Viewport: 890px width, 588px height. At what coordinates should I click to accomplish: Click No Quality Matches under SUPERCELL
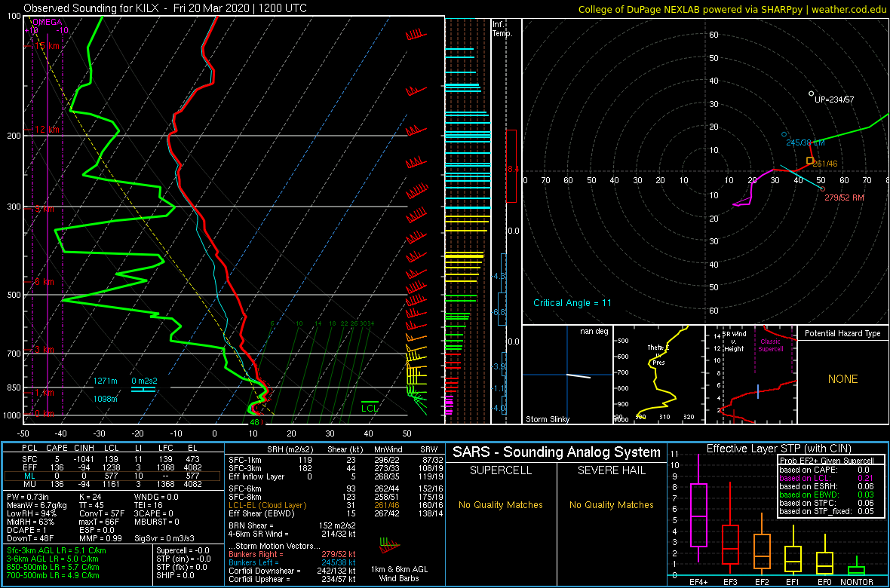pyautogui.click(x=500, y=504)
